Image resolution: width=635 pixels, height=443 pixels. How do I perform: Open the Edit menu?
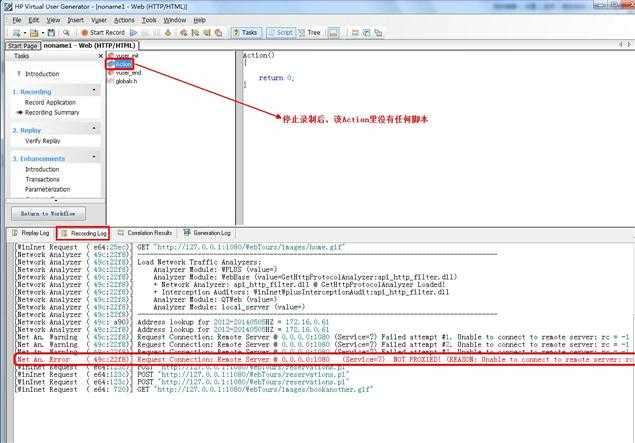tap(34, 20)
